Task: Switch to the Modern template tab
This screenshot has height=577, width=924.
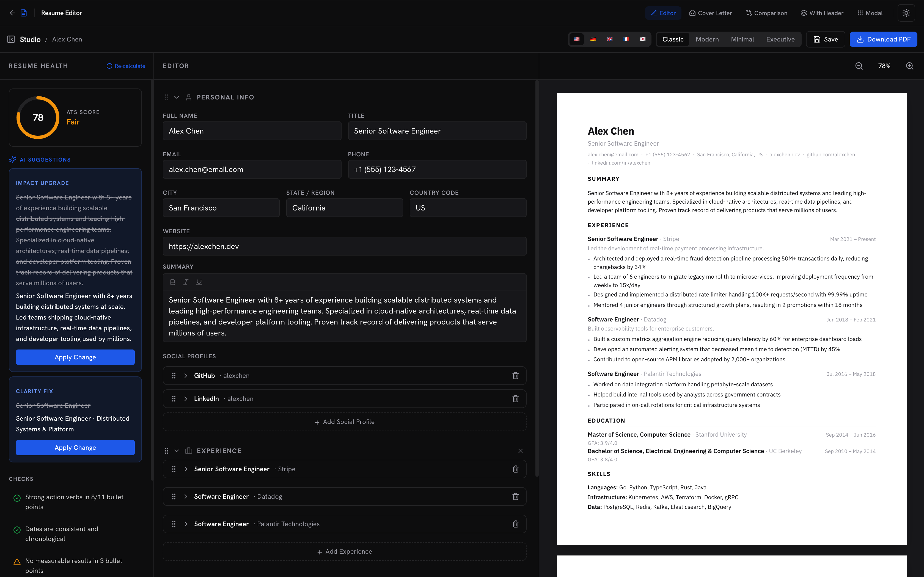Action: 707,39
